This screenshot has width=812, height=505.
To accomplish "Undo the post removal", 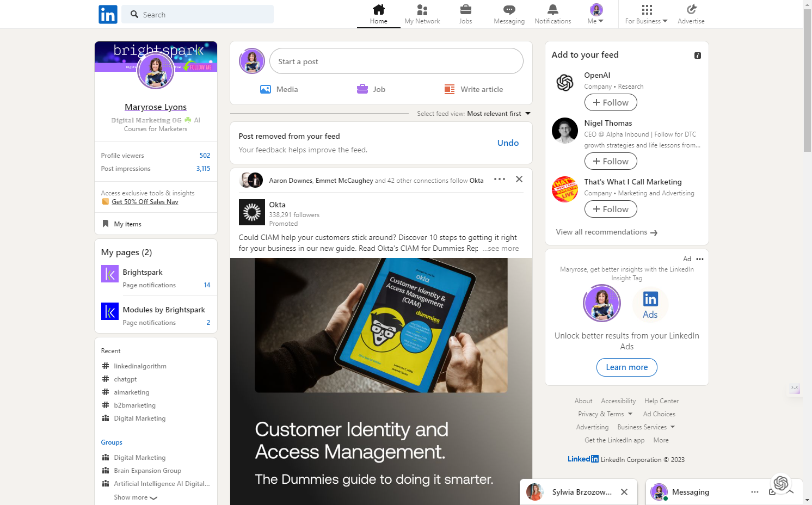I will tap(508, 143).
